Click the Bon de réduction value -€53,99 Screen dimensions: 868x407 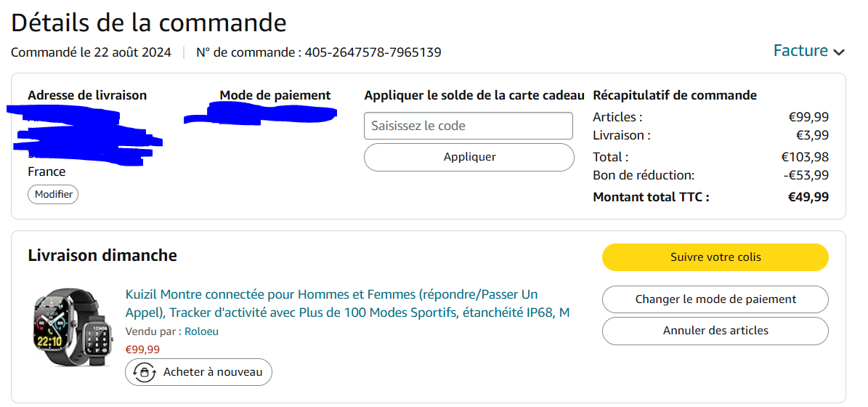pos(804,175)
